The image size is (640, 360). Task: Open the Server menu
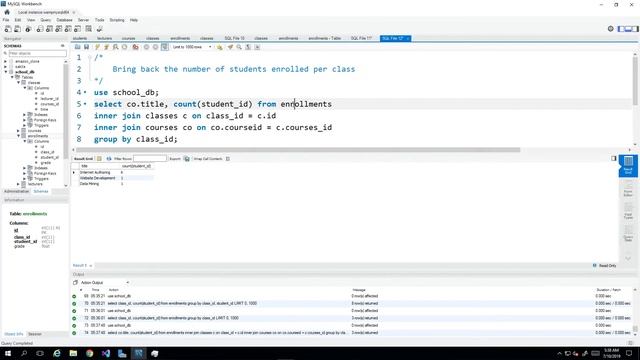point(83,20)
